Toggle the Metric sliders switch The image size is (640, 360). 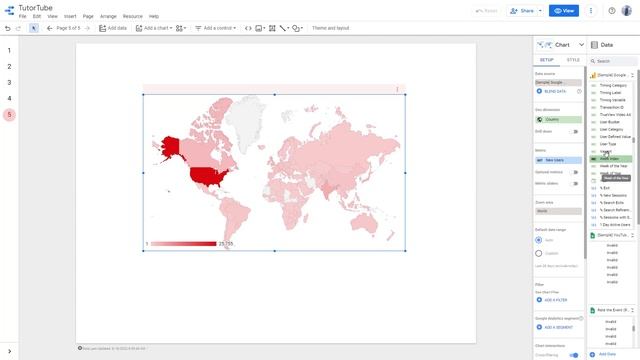574,184
